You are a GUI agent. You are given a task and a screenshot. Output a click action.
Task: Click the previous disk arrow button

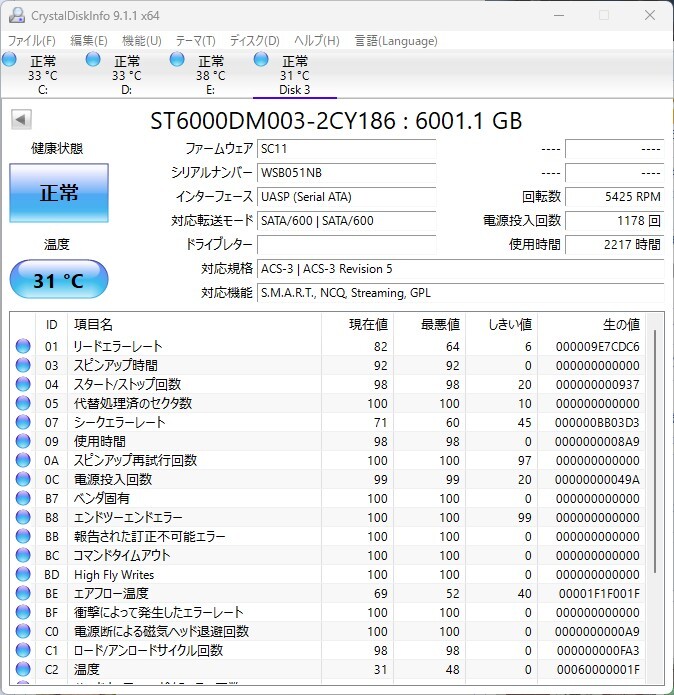pos(21,119)
